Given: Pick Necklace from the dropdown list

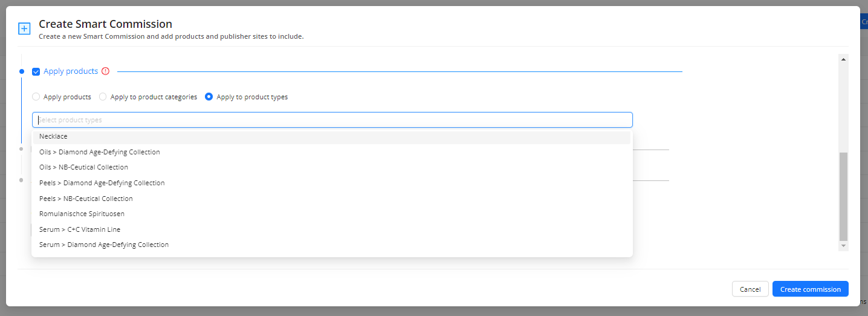Looking at the screenshot, I should pyautogui.click(x=53, y=137).
